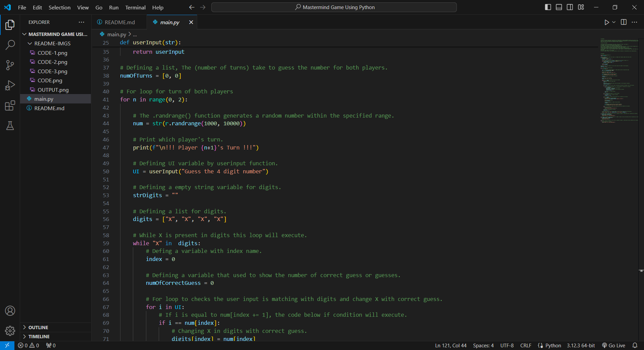This screenshot has height=350, width=644.
Task: Close the main.py tab
Action: [x=191, y=22]
